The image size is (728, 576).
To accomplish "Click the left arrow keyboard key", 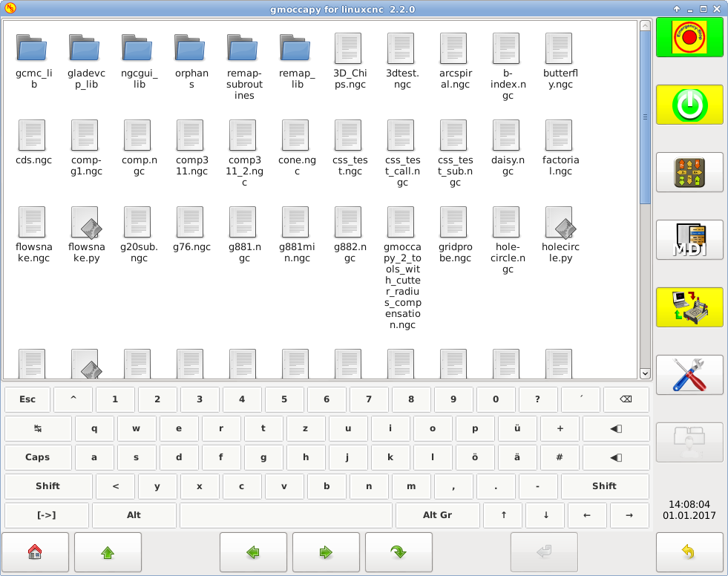I will [x=587, y=514].
